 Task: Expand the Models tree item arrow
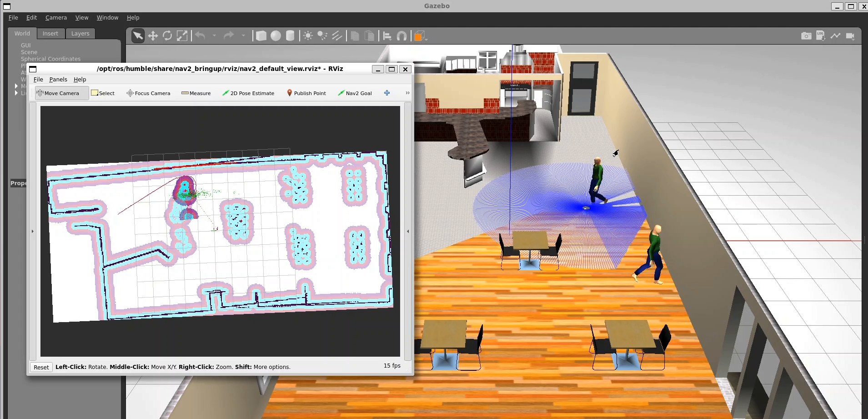click(x=16, y=86)
